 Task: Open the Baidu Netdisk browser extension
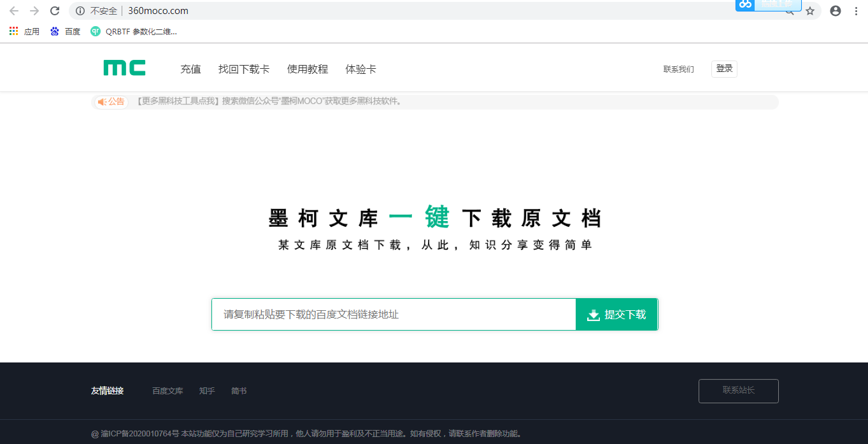[x=744, y=6]
